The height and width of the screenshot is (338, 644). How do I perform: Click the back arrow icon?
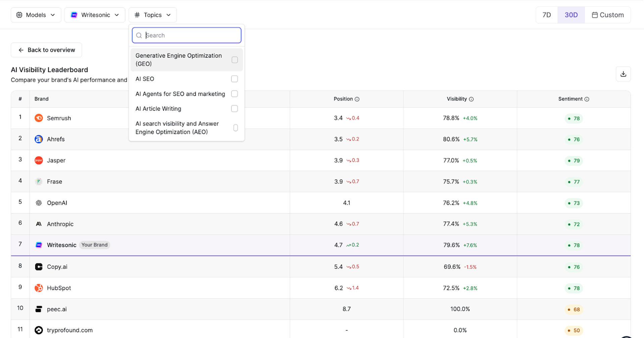(21, 50)
